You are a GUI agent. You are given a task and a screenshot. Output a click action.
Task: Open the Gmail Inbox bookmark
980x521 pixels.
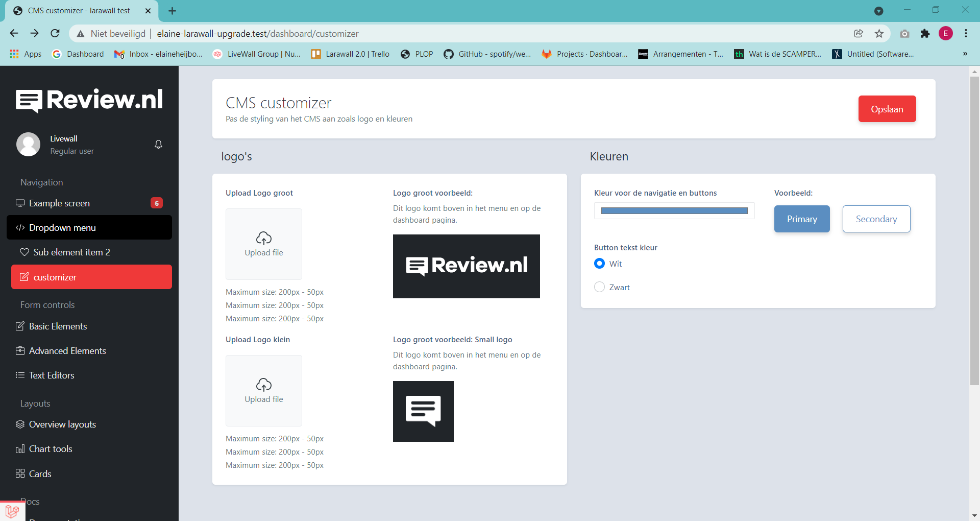[x=158, y=54]
